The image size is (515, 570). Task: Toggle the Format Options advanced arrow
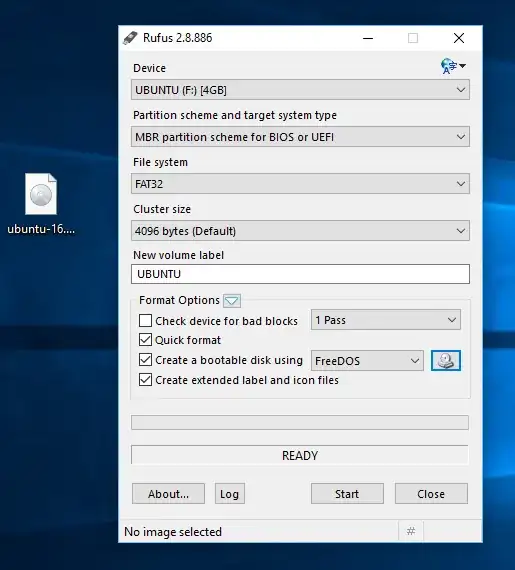coord(232,301)
